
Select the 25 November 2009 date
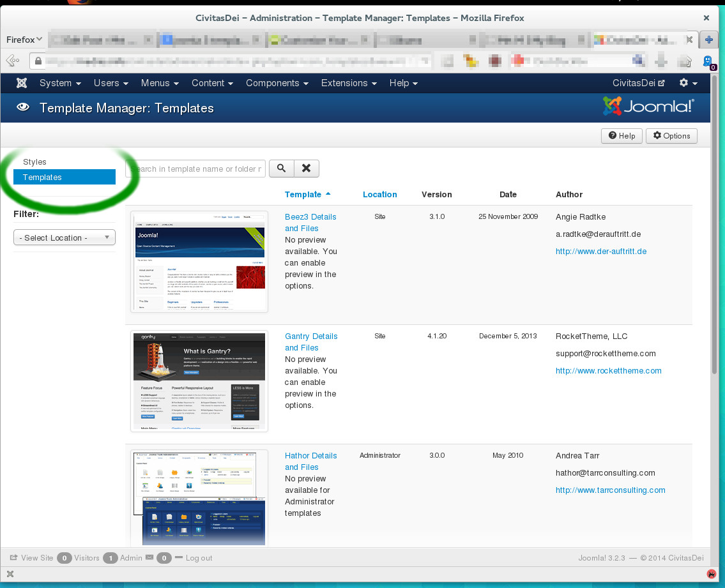508,216
